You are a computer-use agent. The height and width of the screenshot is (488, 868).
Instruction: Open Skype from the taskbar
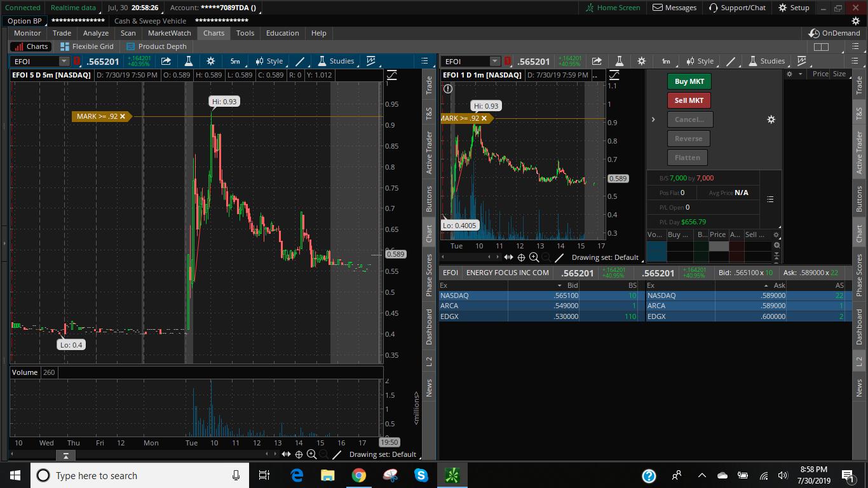pos(421,475)
